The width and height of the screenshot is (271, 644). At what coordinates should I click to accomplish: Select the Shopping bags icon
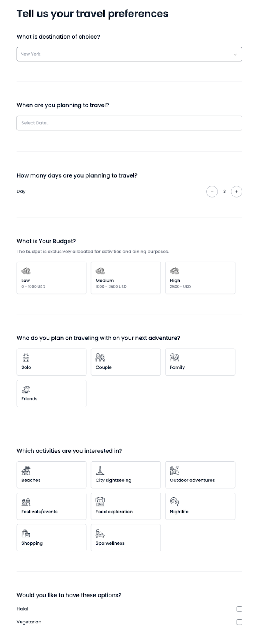26,533
